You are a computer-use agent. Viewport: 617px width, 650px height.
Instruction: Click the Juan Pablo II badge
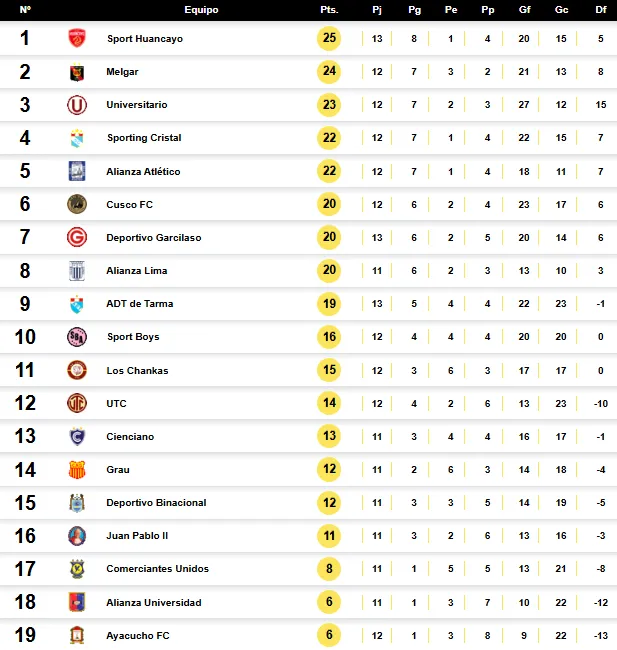[77, 536]
